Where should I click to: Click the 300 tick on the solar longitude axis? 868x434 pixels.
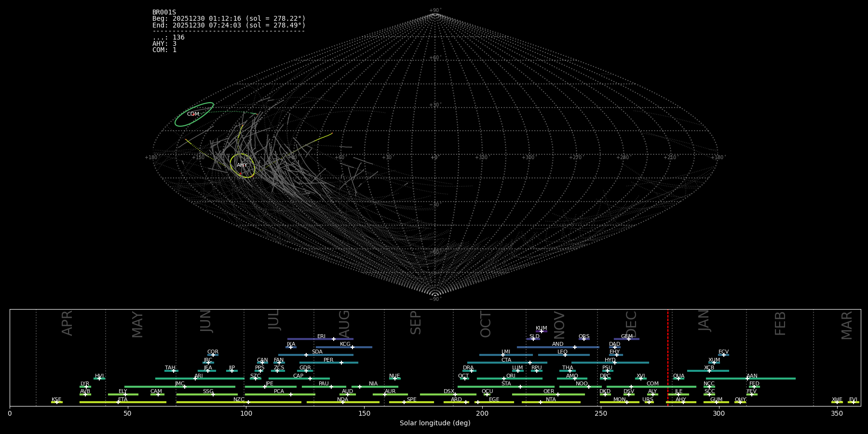pos(719,413)
